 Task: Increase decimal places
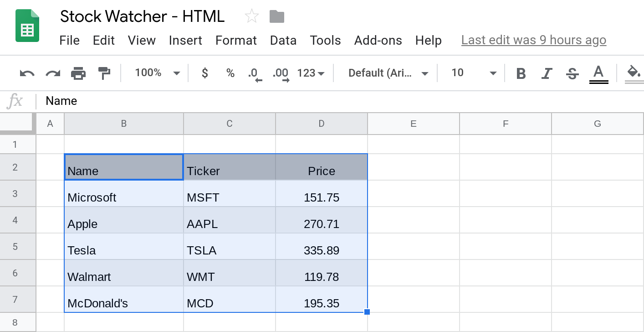[281, 74]
